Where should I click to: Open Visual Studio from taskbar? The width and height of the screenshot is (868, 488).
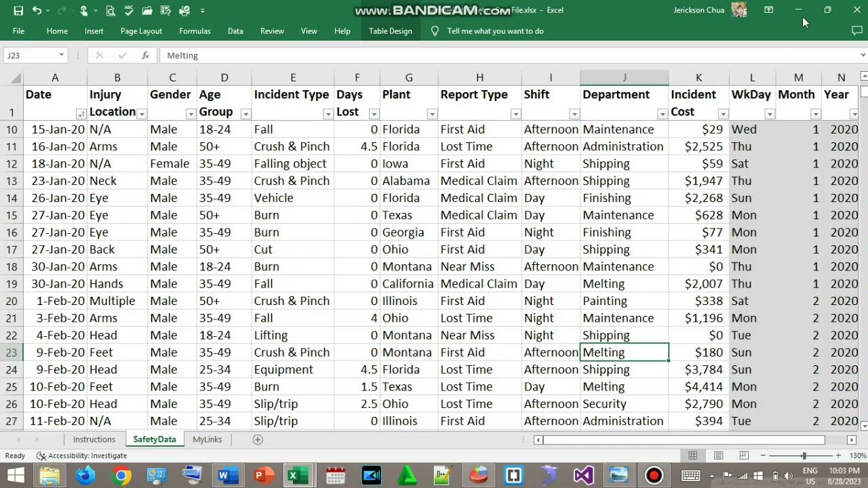point(584,476)
